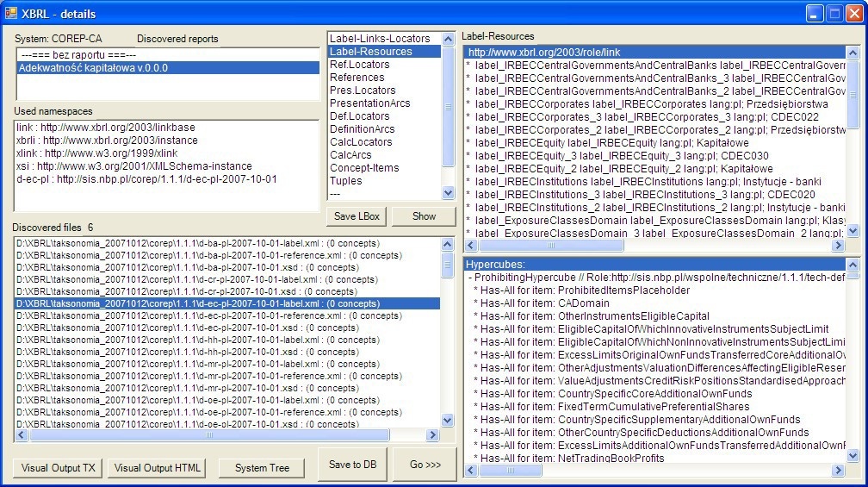
Task: Open the System Tree view
Action: (x=262, y=468)
